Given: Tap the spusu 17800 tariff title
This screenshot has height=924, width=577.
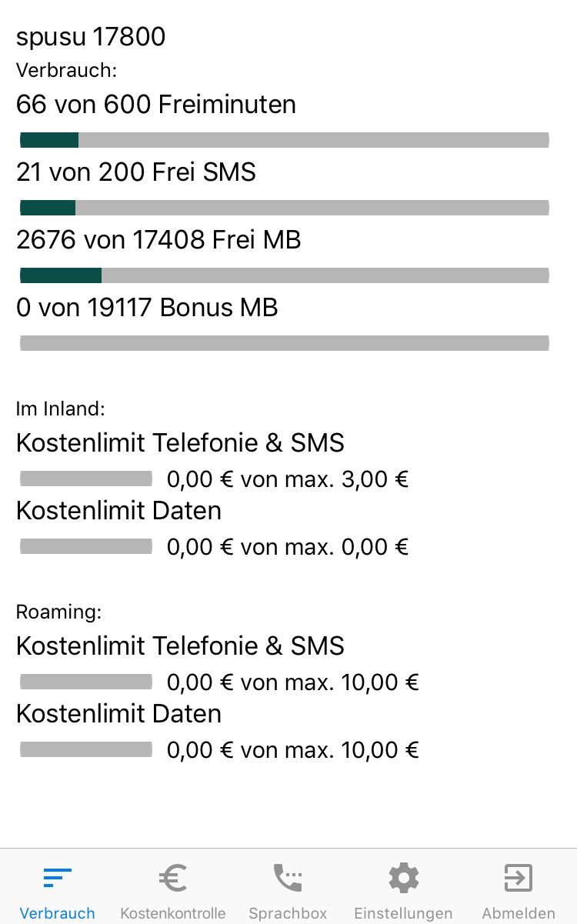Looking at the screenshot, I should click(x=91, y=37).
